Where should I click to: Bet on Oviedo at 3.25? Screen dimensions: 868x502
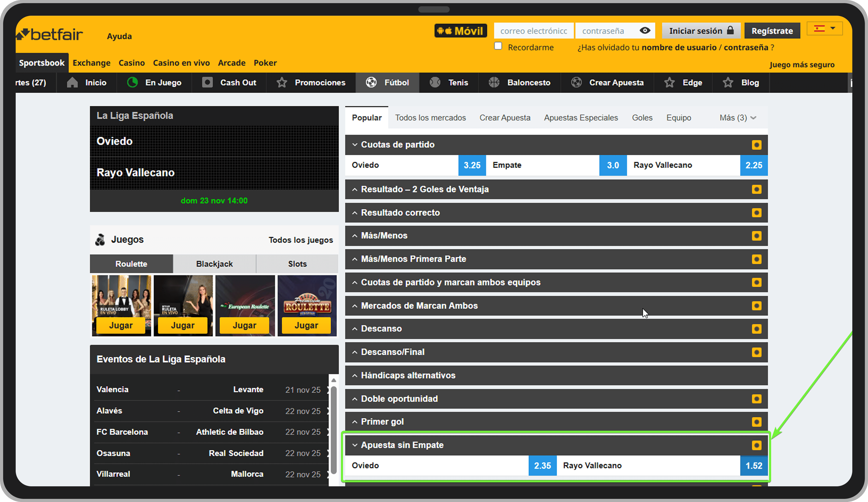click(472, 165)
